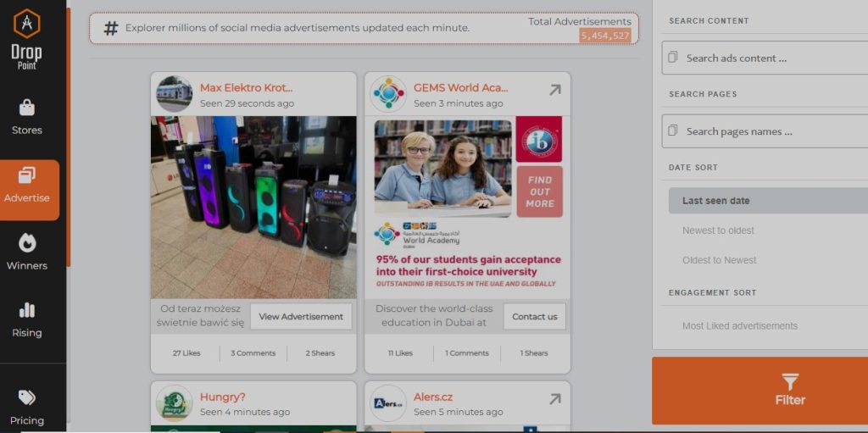Click 1 Comments on GEMS ad
This screenshot has width=868, height=433.
pyautogui.click(x=467, y=353)
